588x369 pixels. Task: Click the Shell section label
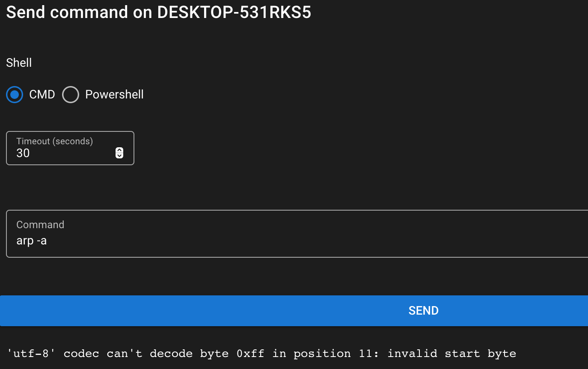pyautogui.click(x=19, y=62)
